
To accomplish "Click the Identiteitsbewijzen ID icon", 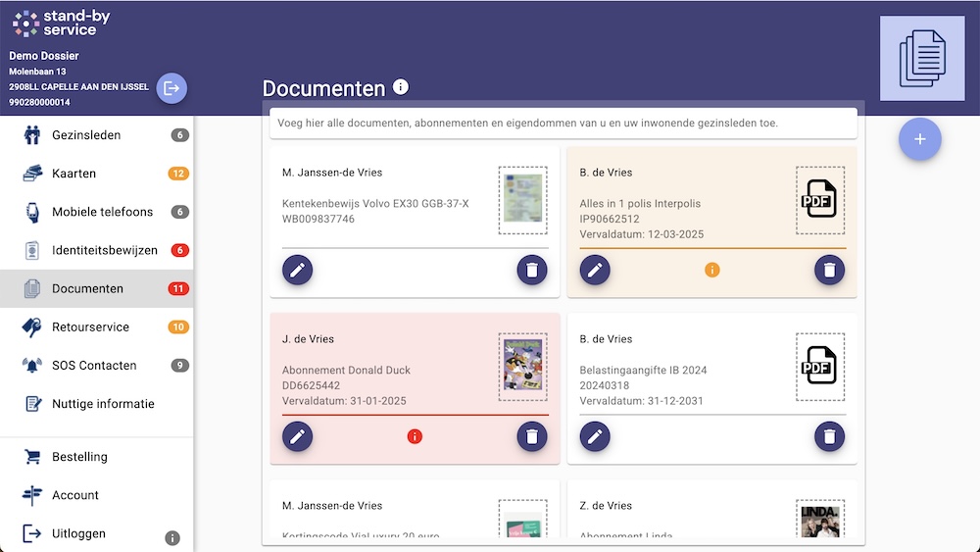I will 32,250.
